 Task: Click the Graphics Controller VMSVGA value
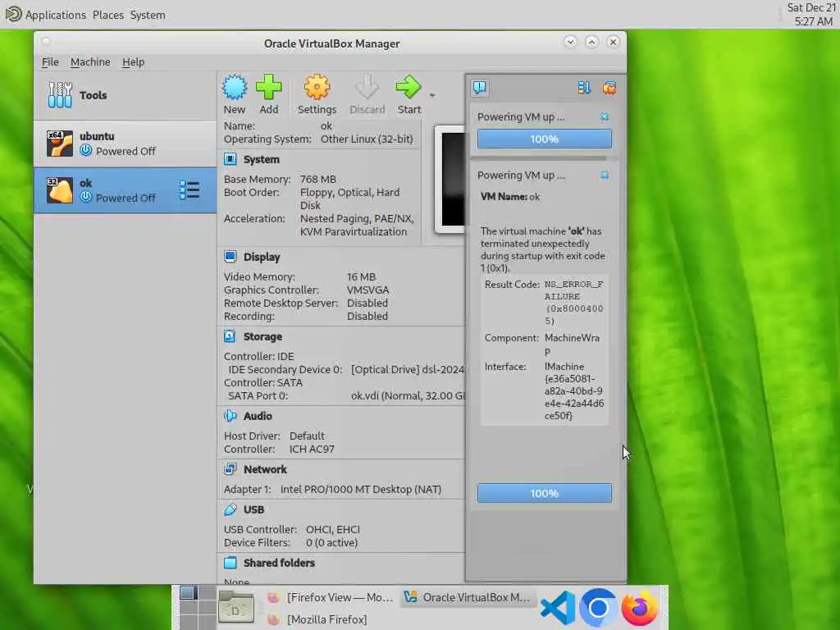(x=367, y=290)
